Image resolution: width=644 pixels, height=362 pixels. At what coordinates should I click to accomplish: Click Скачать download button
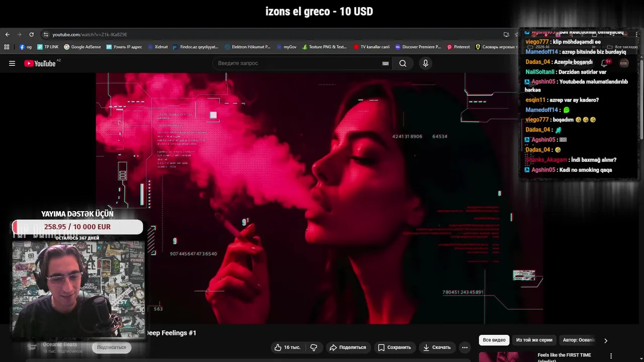[x=436, y=347]
